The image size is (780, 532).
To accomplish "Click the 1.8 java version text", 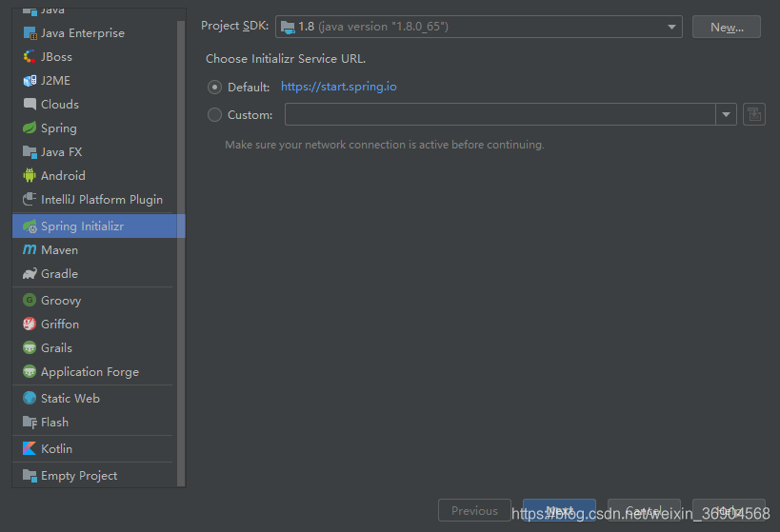I will click(x=373, y=27).
